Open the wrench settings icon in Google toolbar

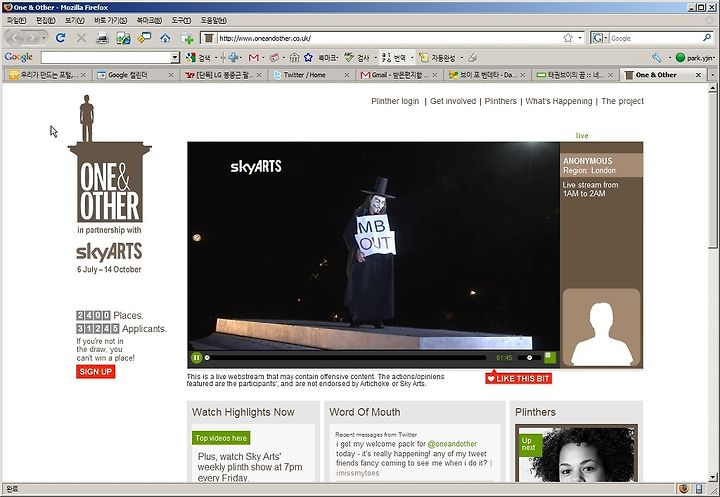tap(657, 57)
